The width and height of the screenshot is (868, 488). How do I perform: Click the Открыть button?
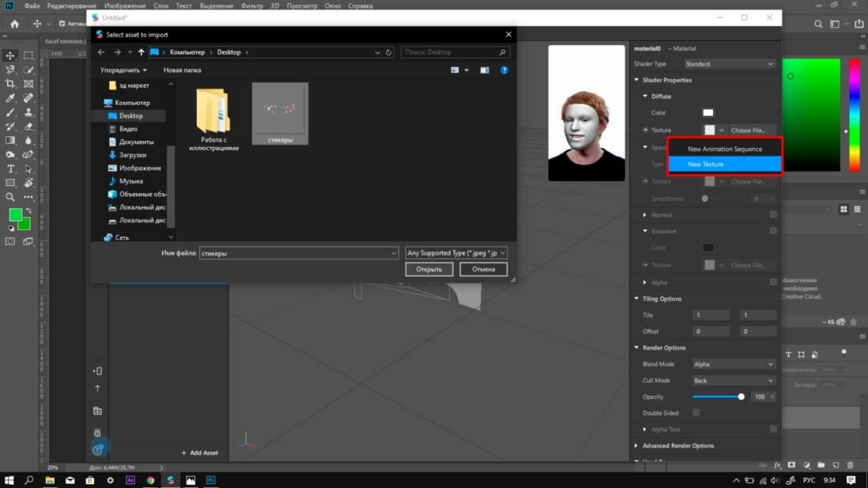pos(429,269)
